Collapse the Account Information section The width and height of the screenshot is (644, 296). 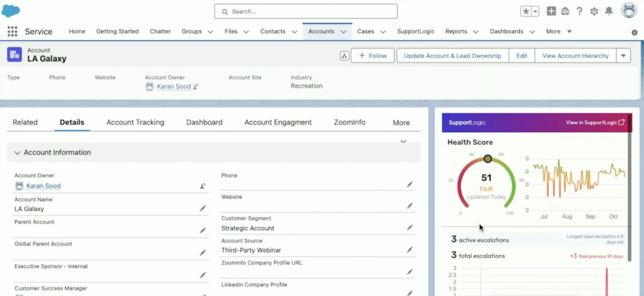(x=17, y=152)
